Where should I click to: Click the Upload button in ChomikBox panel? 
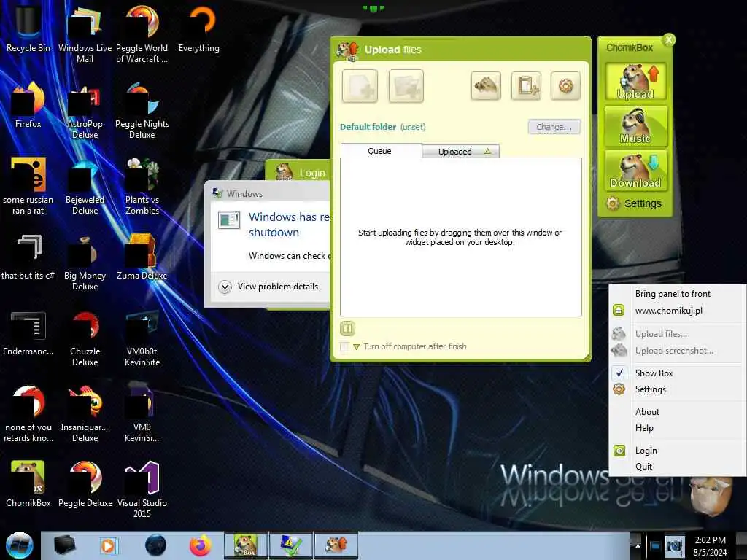point(635,82)
